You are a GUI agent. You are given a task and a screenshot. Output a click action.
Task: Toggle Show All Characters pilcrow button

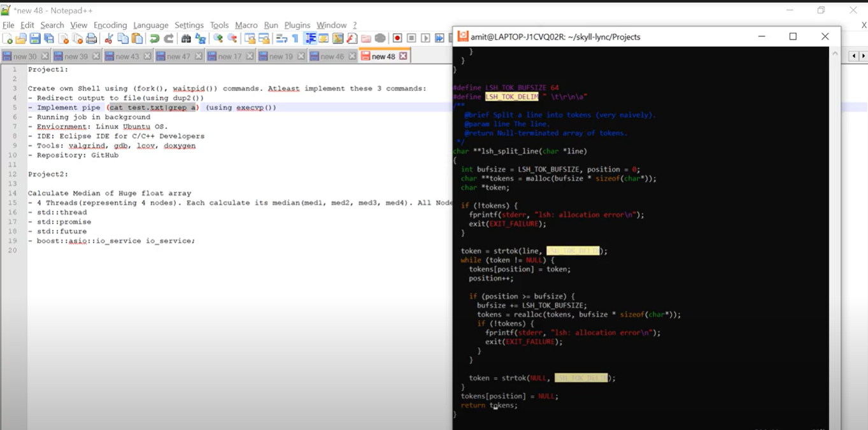tap(295, 39)
